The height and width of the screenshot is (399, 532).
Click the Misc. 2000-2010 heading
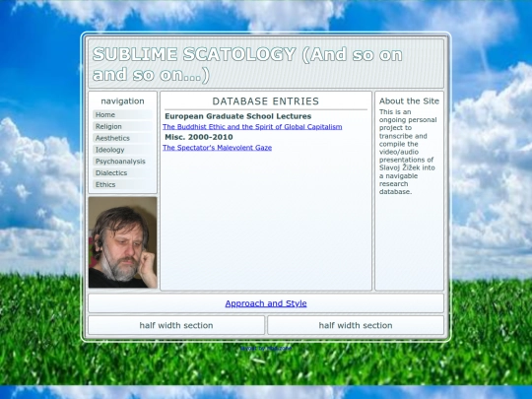click(199, 137)
